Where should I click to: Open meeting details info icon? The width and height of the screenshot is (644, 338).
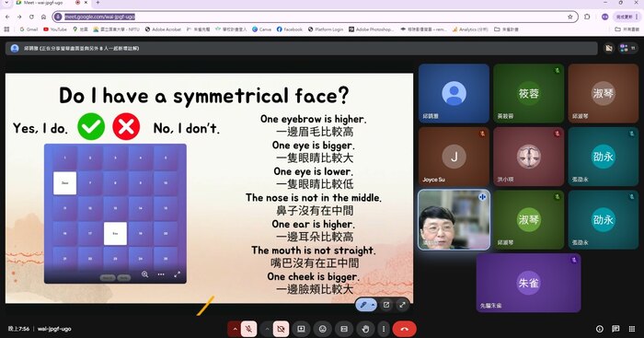(x=600, y=329)
